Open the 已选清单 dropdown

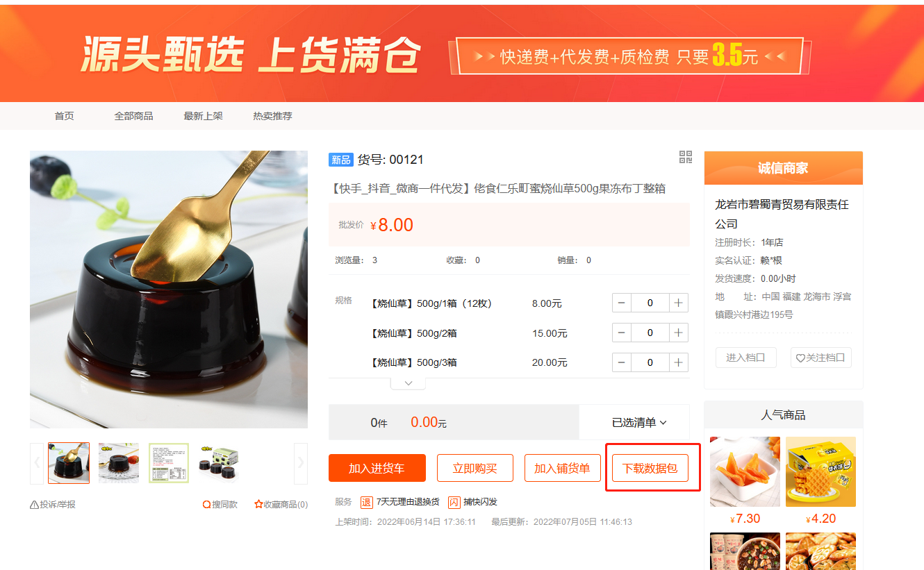point(639,422)
